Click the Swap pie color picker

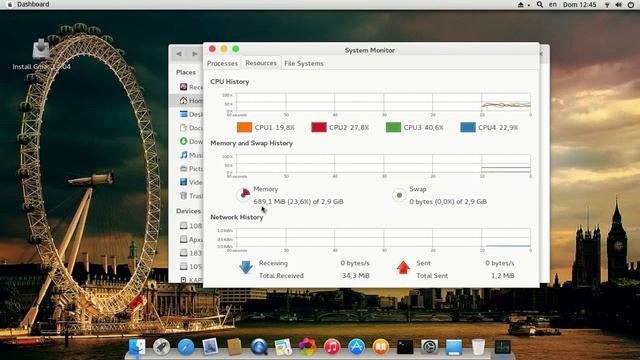[x=399, y=195]
